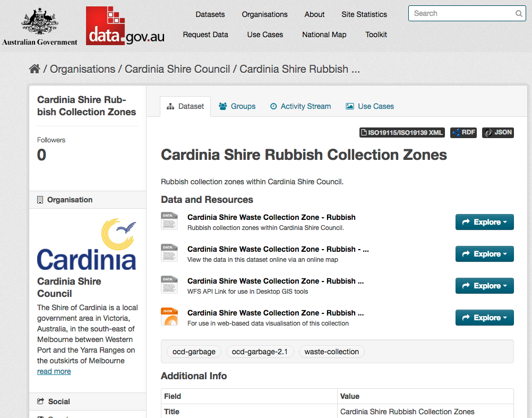
Task: Open Toolkit in navigation
Action: (x=376, y=35)
